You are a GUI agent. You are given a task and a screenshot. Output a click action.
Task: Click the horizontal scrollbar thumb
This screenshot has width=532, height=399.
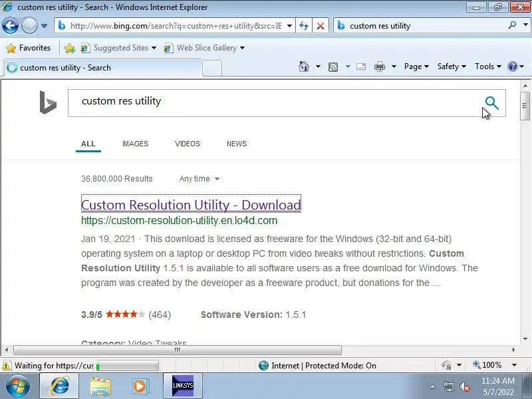(x=178, y=350)
